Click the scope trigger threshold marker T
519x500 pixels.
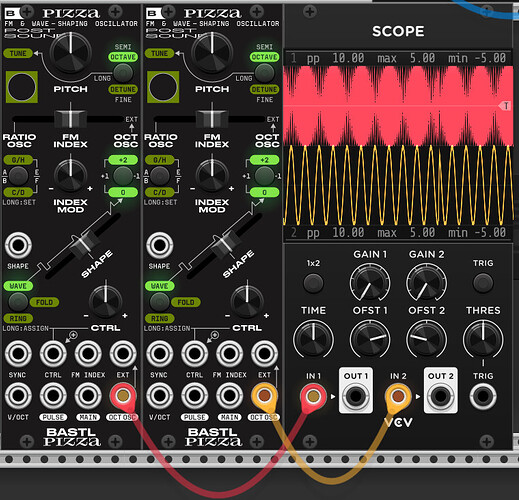click(x=505, y=106)
